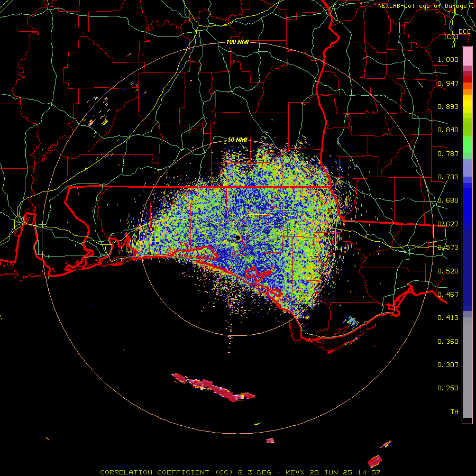476x476 pixels.
Task: Click the 14:57 timestamp
Action: click(x=368, y=472)
